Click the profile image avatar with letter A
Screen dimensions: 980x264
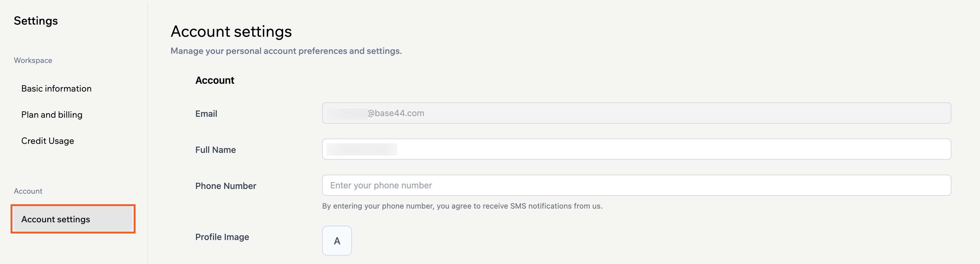[x=336, y=240]
